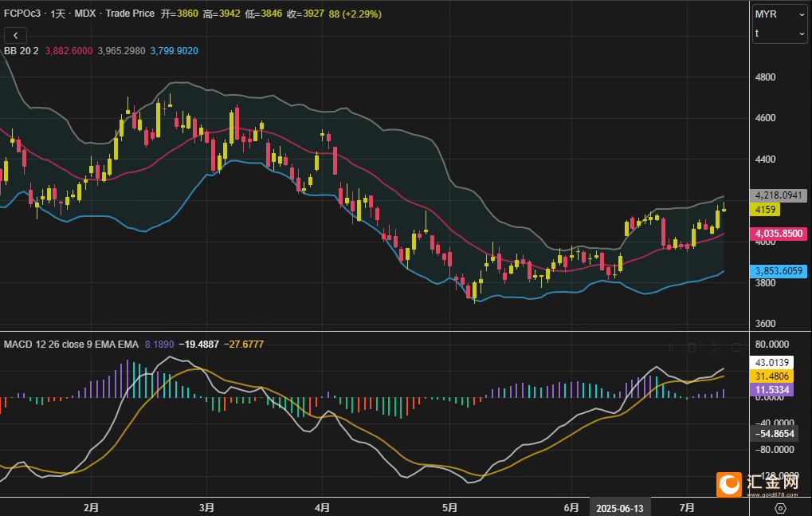Viewport: 812px width, 516px height.
Task: Click the BB lower value 3,799.9020
Action: pos(174,51)
